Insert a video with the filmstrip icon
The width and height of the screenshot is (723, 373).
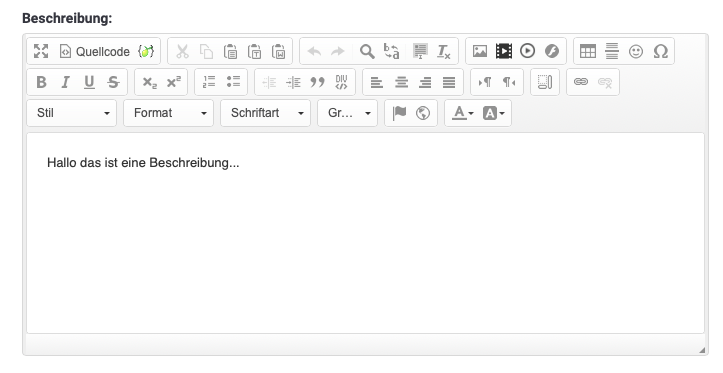pos(504,51)
